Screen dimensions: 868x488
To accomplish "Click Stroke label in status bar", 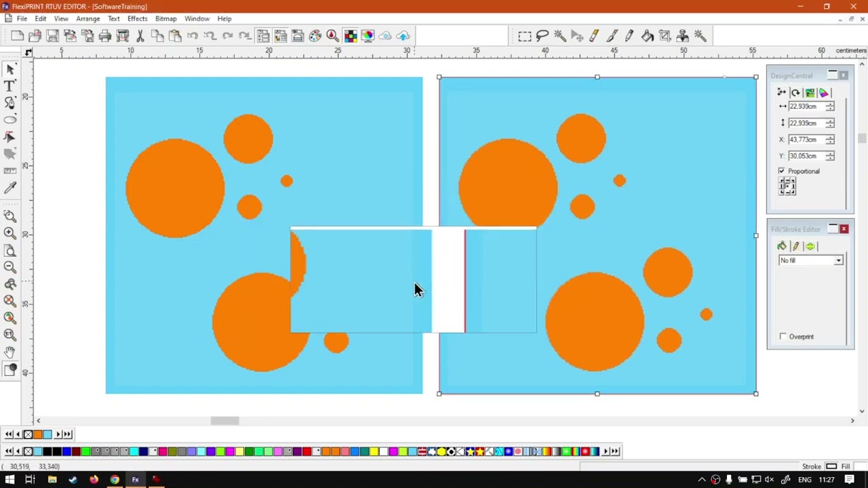I will 812,466.
